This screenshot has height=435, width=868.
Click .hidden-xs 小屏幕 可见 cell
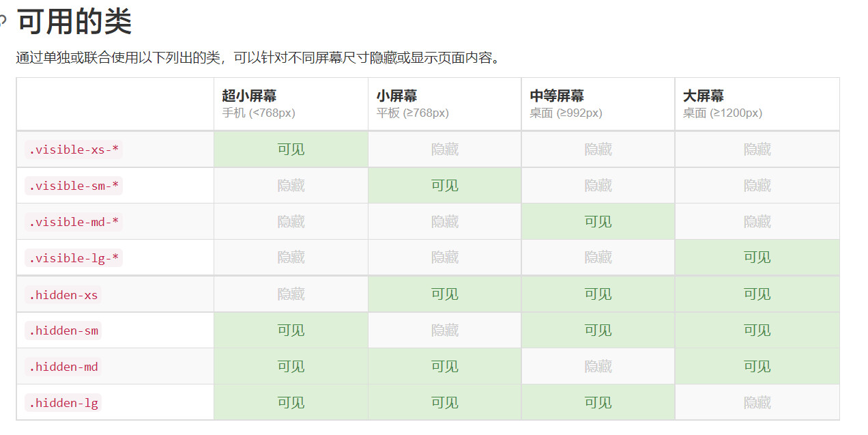(444, 294)
